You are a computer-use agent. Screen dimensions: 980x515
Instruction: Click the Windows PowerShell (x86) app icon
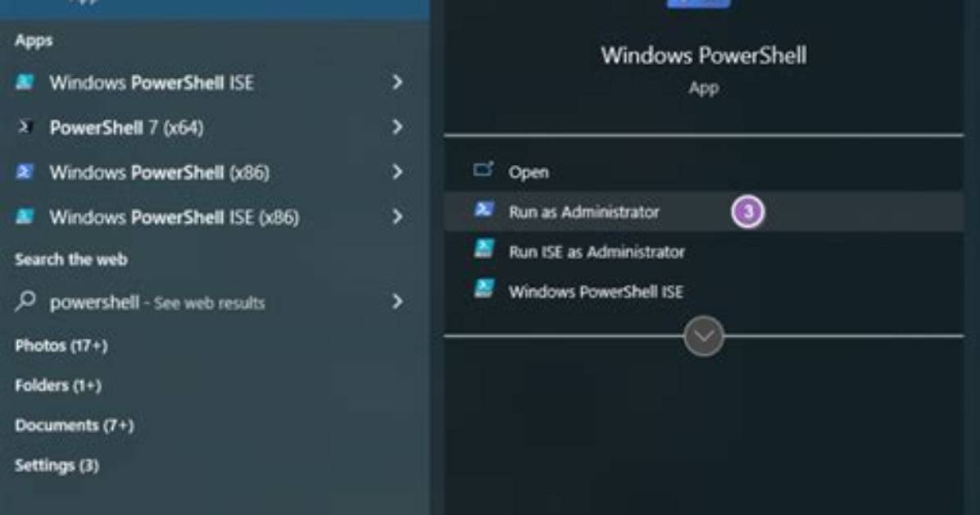[25, 172]
